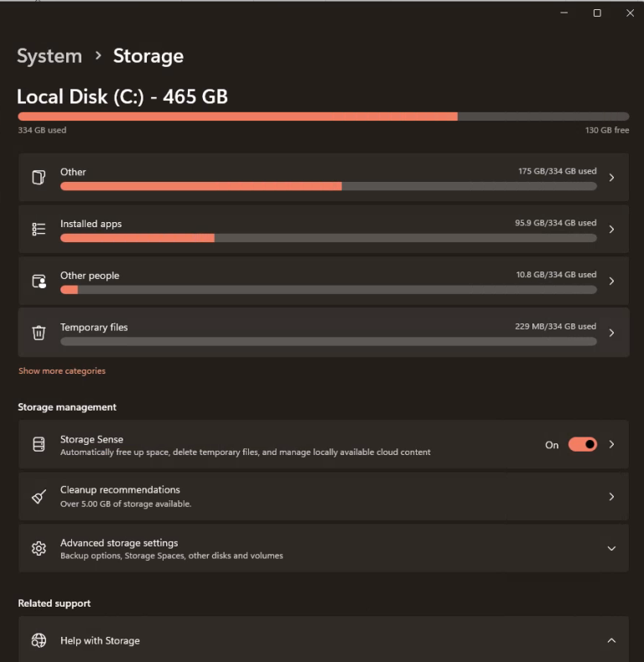Go back to System breadcrumb
This screenshot has width=644, height=662.
[x=49, y=56]
